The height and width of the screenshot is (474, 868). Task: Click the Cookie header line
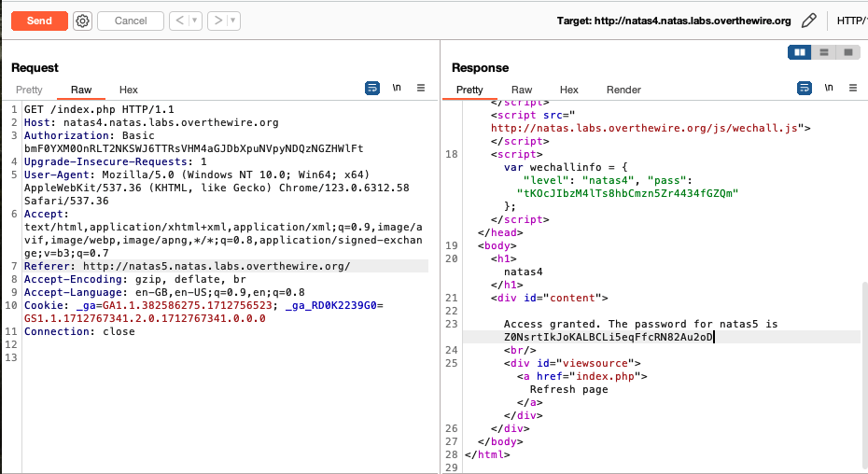pyautogui.click(x=203, y=313)
